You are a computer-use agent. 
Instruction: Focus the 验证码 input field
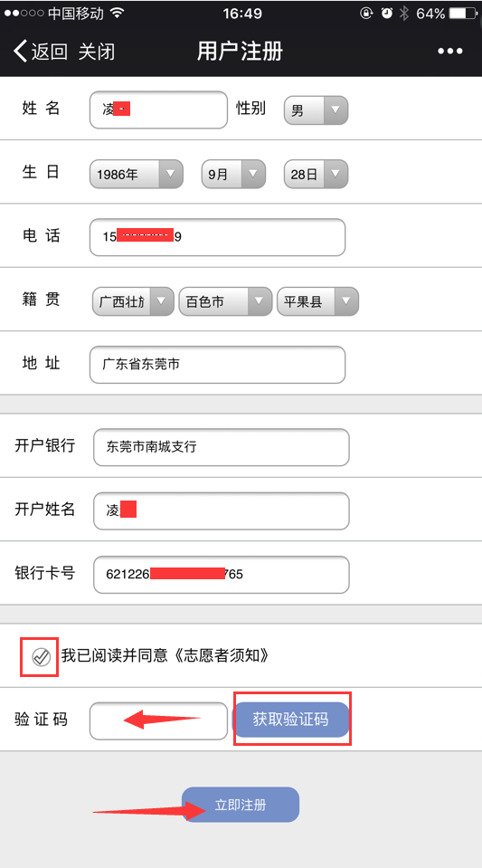click(x=159, y=720)
